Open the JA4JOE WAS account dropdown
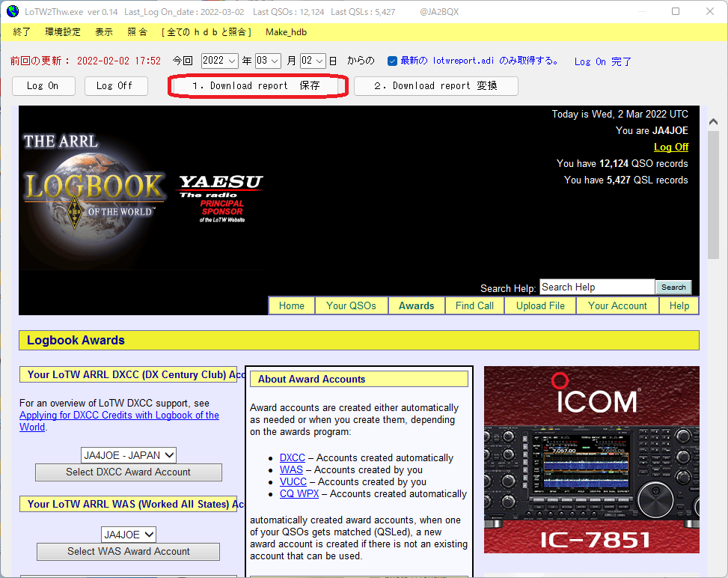The image size is (728, 578). [x=129, y=535]
